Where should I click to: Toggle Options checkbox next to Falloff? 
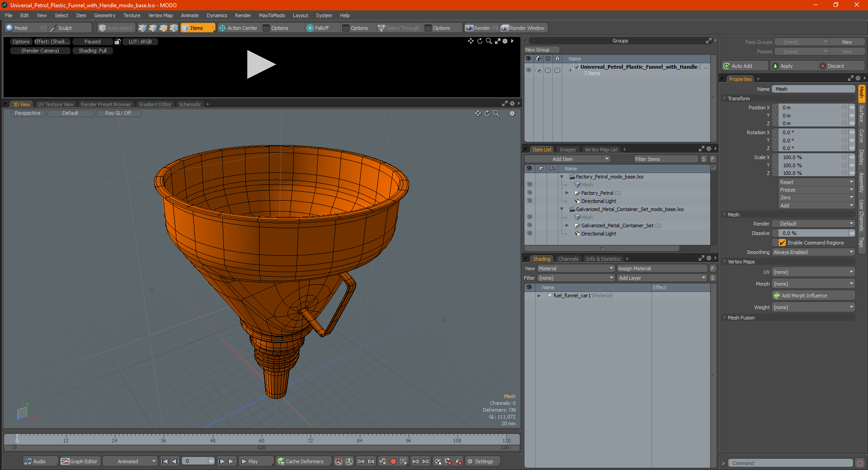click(346, 28)
